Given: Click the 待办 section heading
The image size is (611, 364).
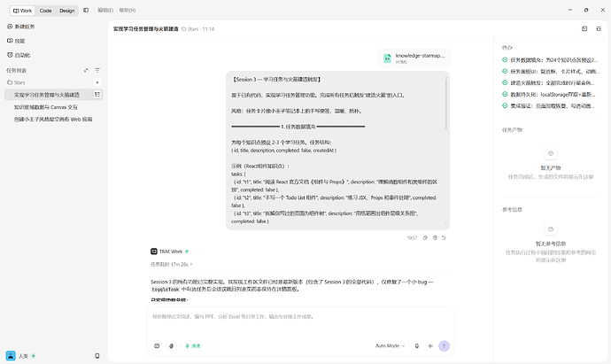Looking at the screenshot, I should (x=507, y=48).
